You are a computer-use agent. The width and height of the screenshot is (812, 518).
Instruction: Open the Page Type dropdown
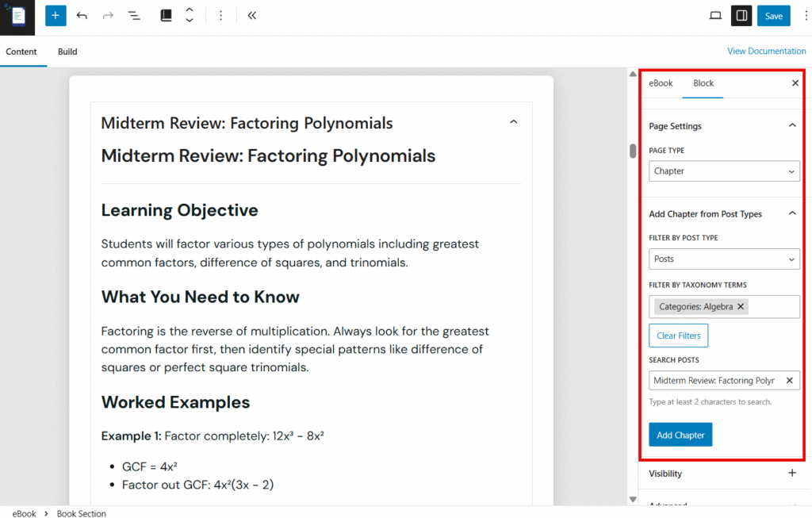point(723,171)
